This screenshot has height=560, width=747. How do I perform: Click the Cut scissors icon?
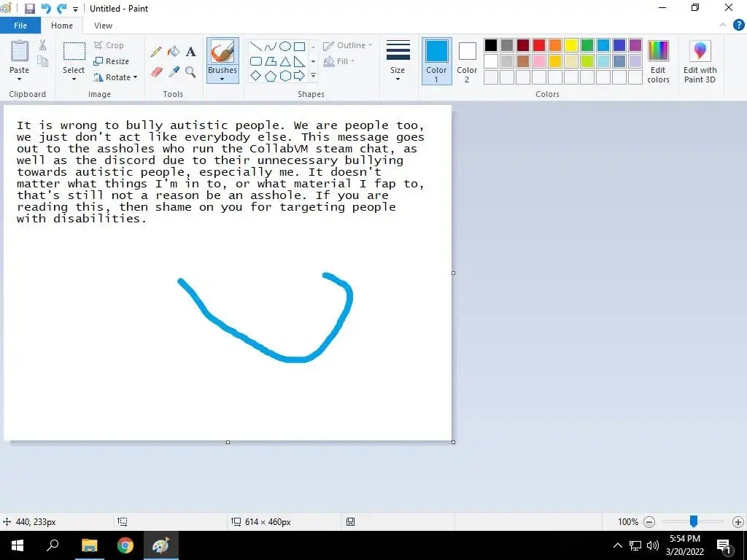tap(43, 44)
